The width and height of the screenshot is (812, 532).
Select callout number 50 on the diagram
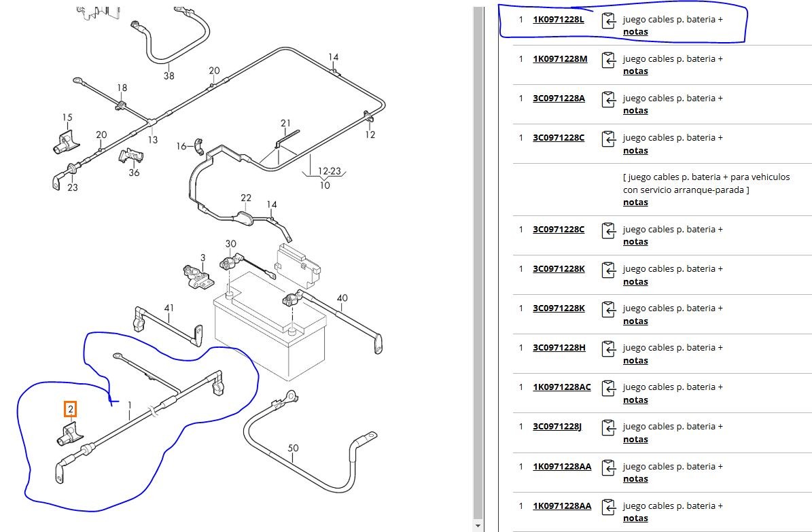(293, 448)
